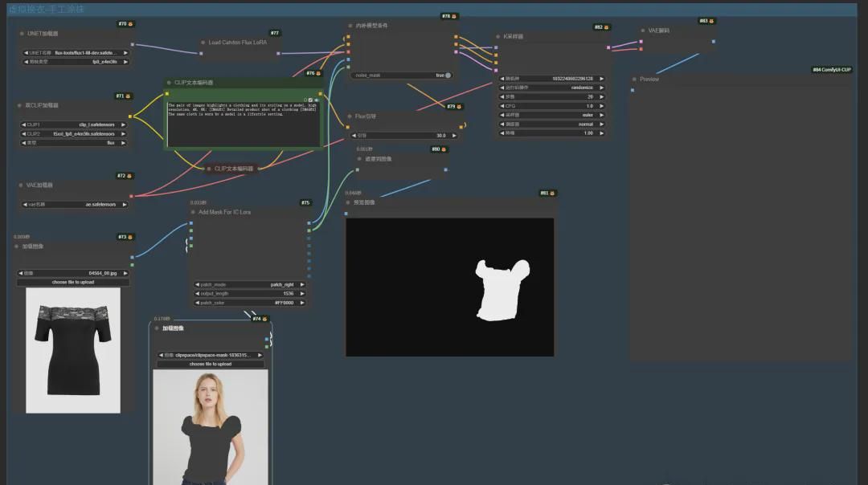Open the patch_mode dropdown set to patch_right

[x=249, y=284]
